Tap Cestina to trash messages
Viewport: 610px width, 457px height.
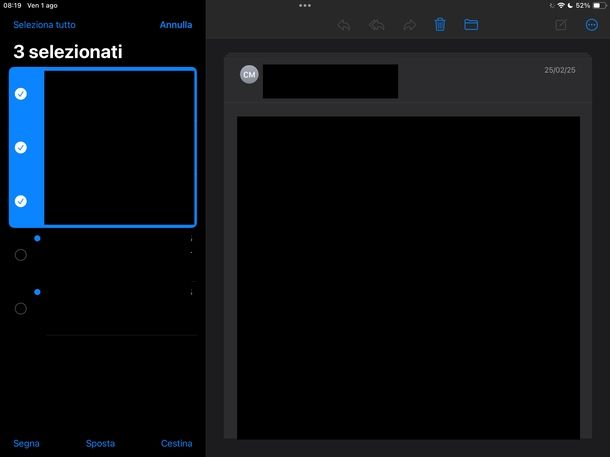tap(177, 443)
